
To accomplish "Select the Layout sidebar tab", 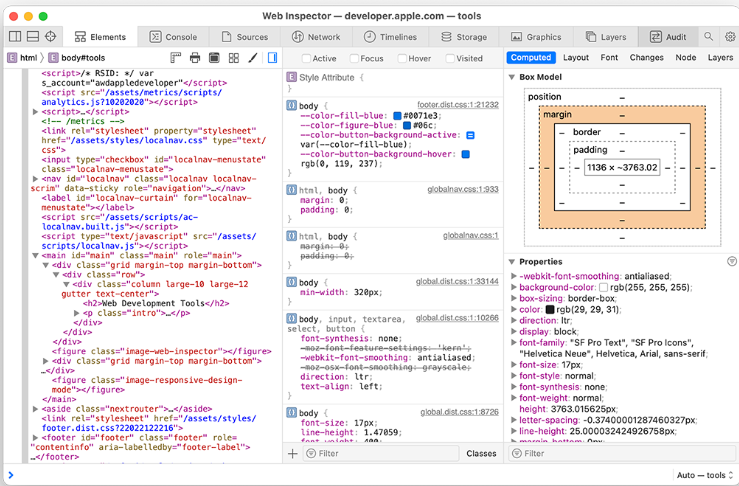I will [575, 58].
